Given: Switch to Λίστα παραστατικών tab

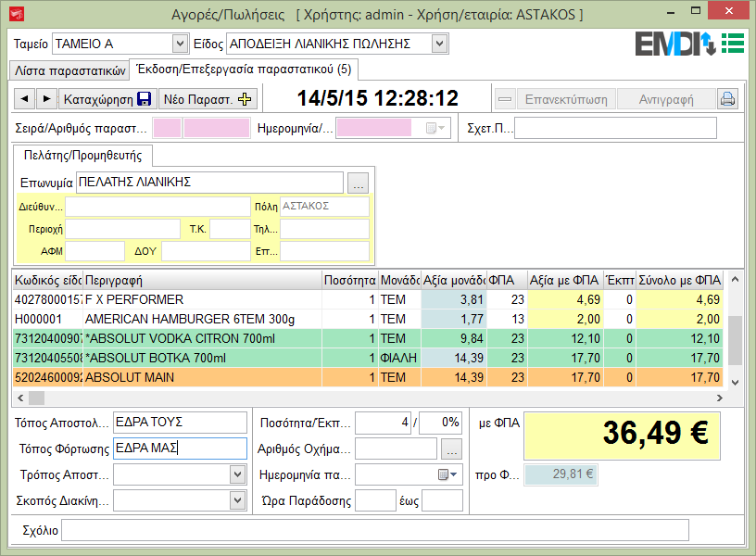Looking at the screenshot, I should (69, 70).
